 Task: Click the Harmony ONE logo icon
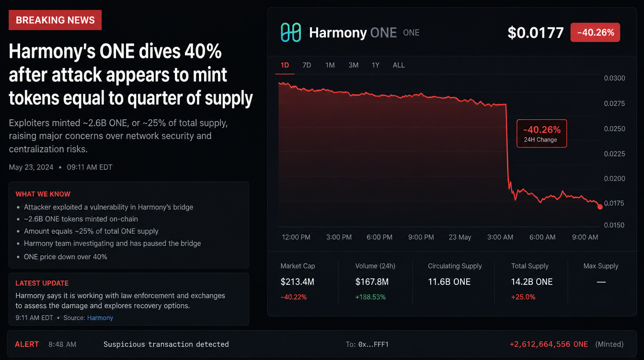(291, 33)
